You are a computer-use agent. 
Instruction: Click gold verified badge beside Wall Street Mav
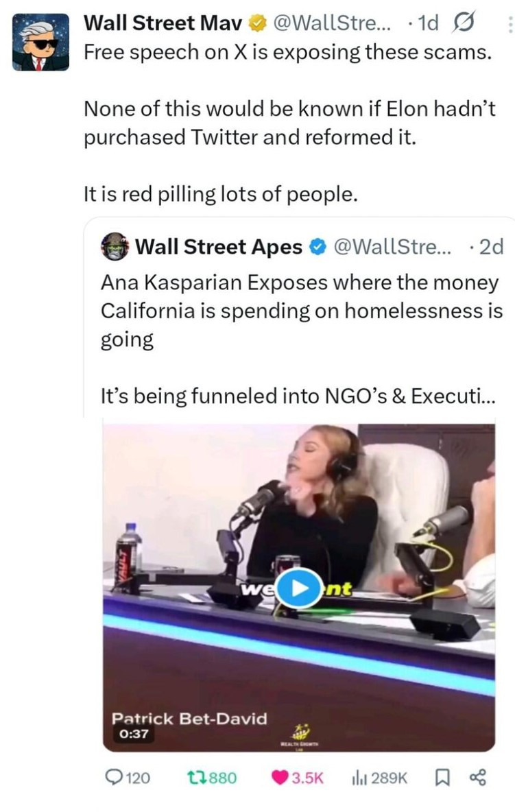257,24
